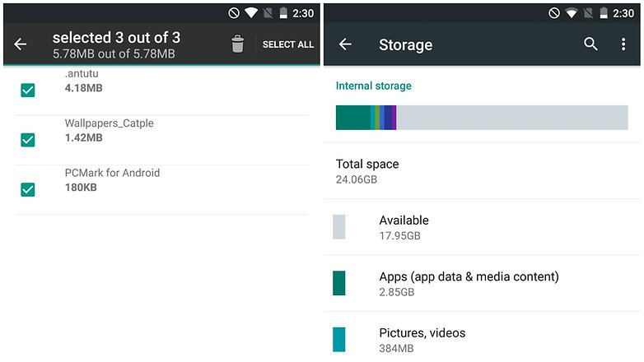Open search in Storage settings

pyautogui.click(x=590, y=44)
